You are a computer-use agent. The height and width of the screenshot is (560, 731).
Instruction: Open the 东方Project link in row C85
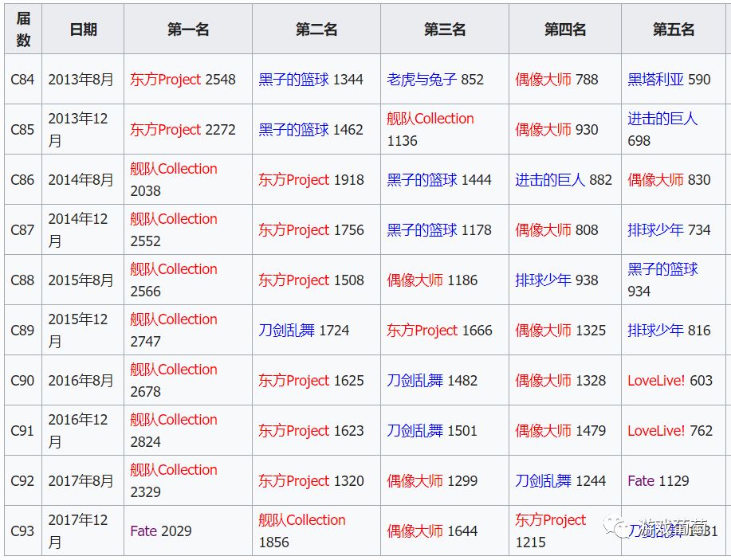coord(166,130)
